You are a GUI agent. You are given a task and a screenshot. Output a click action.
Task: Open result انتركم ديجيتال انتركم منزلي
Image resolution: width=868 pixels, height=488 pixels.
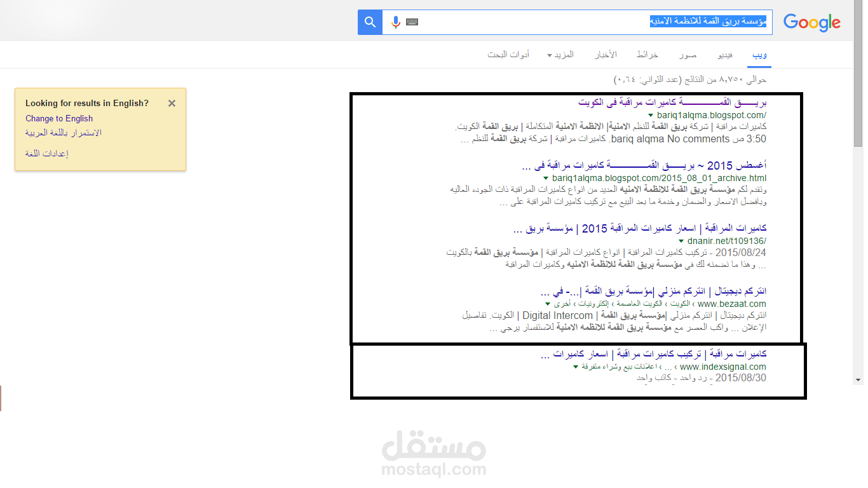click(653, 291)
